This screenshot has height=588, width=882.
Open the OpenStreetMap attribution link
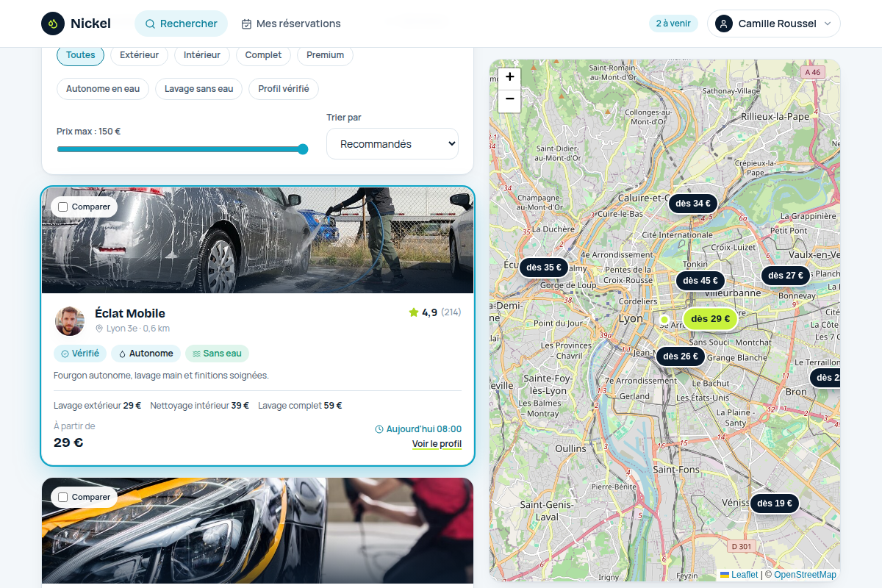click(x=805, y=575)
